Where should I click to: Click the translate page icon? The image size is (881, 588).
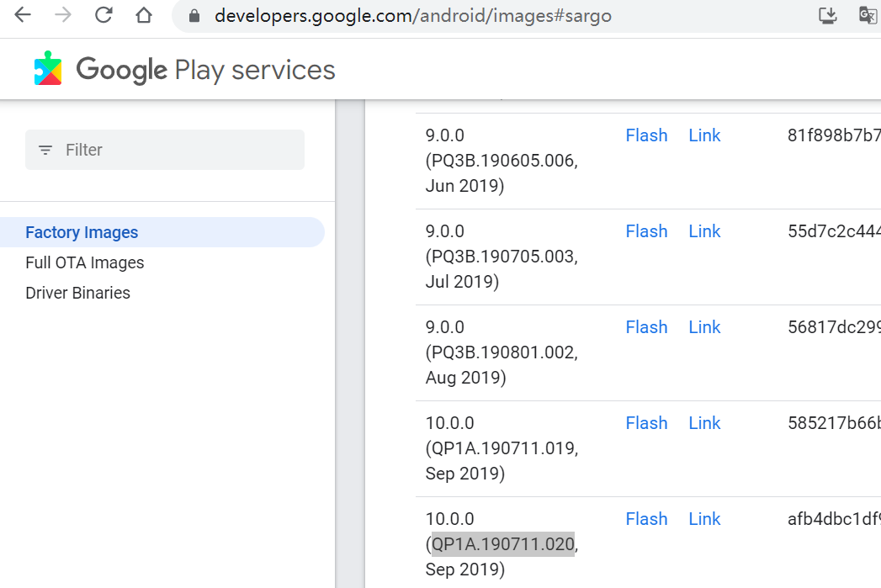click(867, 15)
